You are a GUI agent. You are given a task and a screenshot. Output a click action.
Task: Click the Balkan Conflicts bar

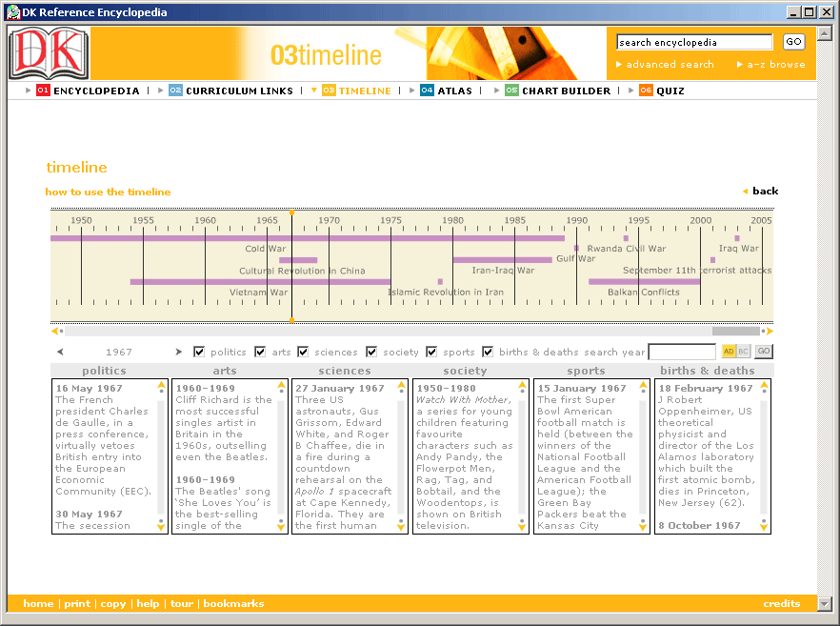click(645, 281)
